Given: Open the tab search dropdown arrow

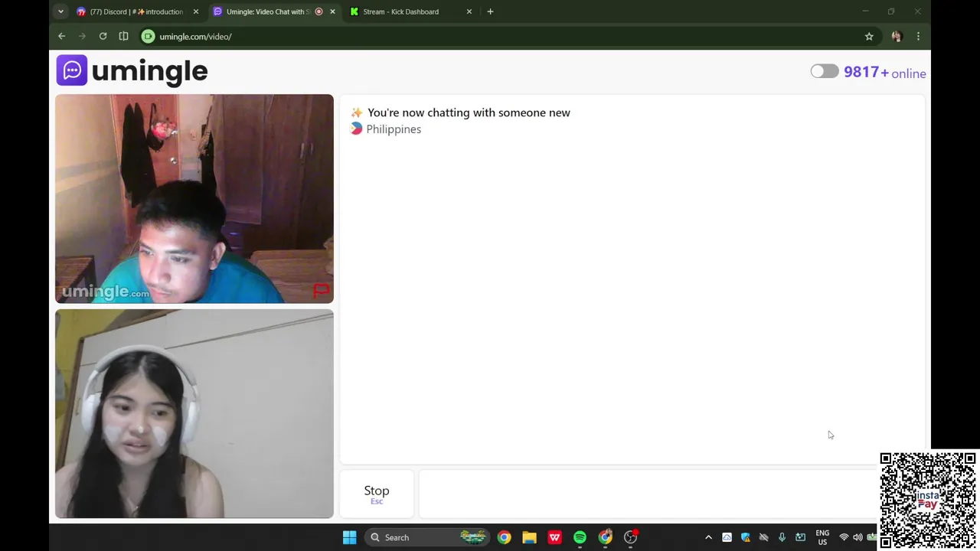Looking at the screenshot, I should (60, 11).
